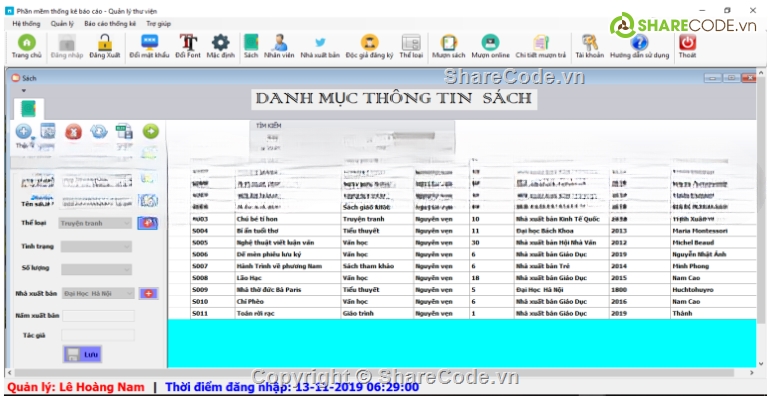Viewport: 768px width, 396px height.
Task: Click Sách tham khảo category cell
Action: (x=377, y=266)
